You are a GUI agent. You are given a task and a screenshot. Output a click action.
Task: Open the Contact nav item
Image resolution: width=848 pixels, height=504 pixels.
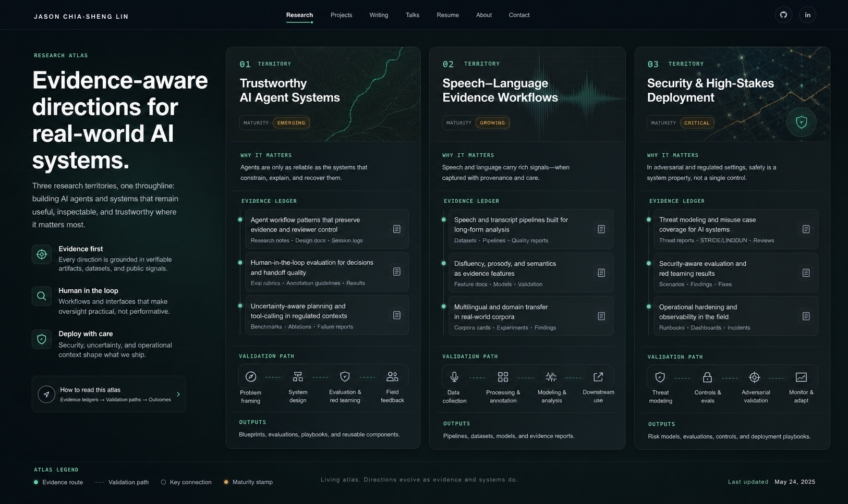click(519, 15)
